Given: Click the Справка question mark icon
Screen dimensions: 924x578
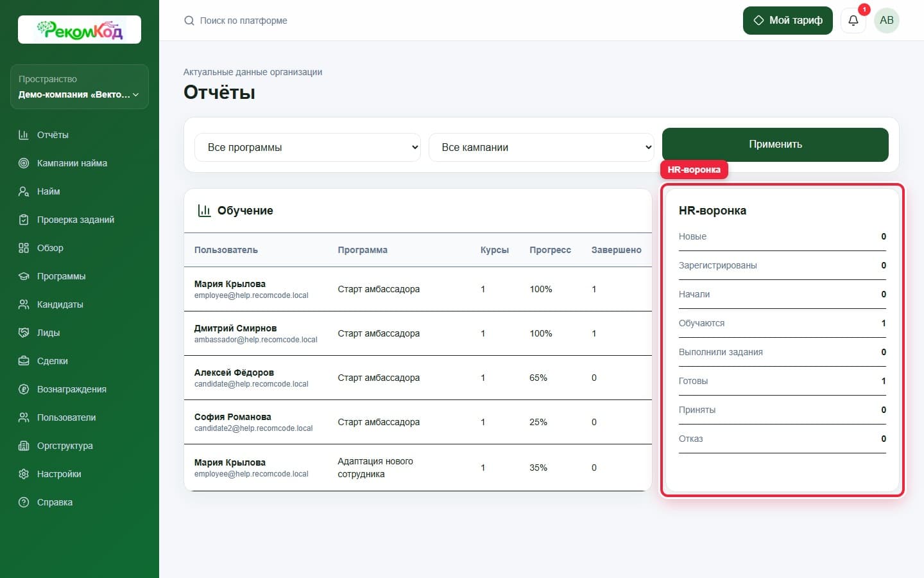Looking at the screenshot, I should click(x=24, y=502).
